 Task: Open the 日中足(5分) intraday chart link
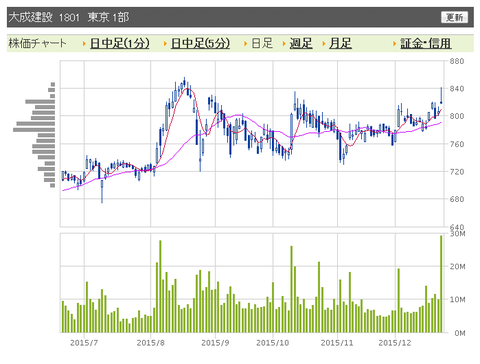(x=200, y=43)
